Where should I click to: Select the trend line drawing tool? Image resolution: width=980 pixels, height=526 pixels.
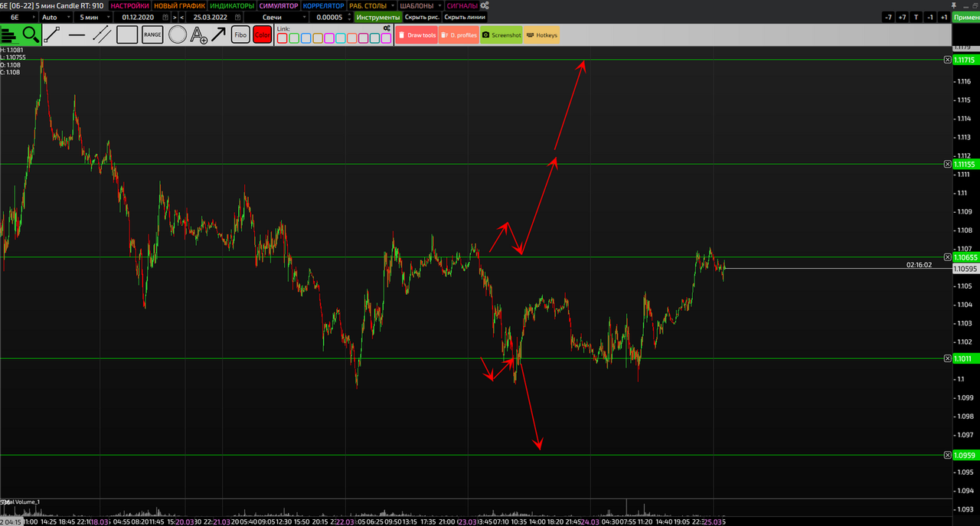click(x=52, y=34)
